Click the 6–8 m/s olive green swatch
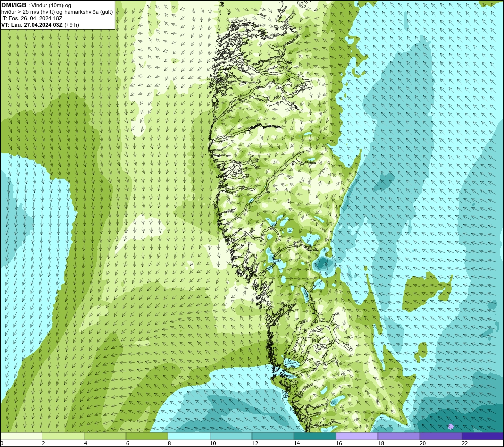This screenshot has width=504, height=447. coord(147,436)
